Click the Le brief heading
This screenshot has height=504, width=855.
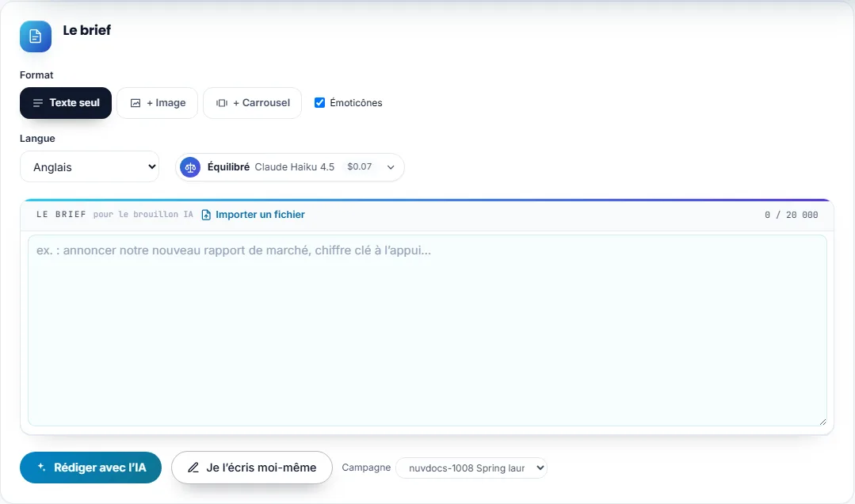pyautogui.click(x=86, y=31)
